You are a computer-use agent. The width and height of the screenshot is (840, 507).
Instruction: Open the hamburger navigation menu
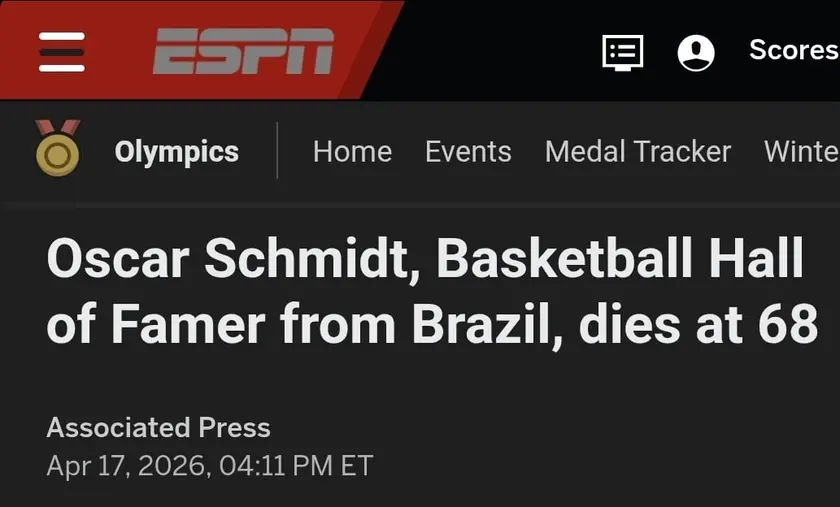pos(62,51)
